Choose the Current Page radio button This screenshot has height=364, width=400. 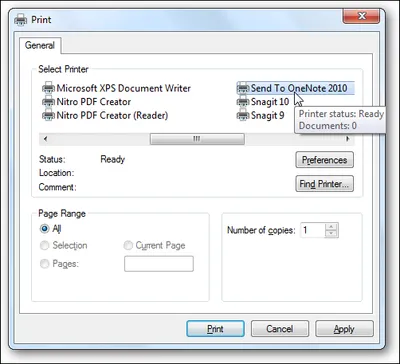pyautogui.click(x=128, y=246)
